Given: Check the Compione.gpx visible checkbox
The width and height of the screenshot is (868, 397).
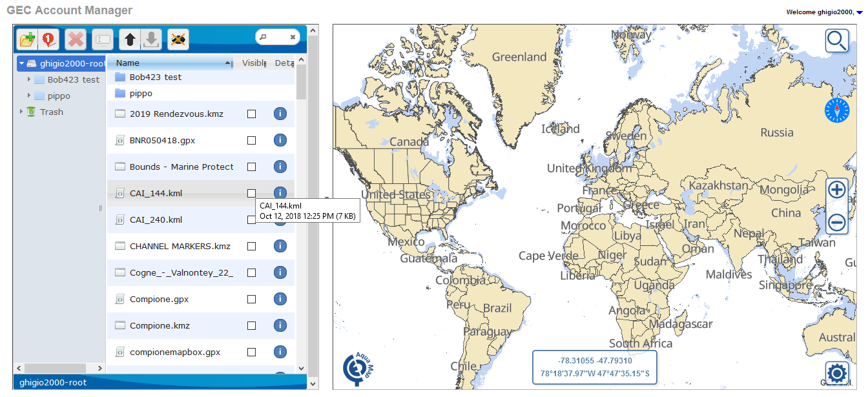Looking at the screenshot, I should (251, 299).
